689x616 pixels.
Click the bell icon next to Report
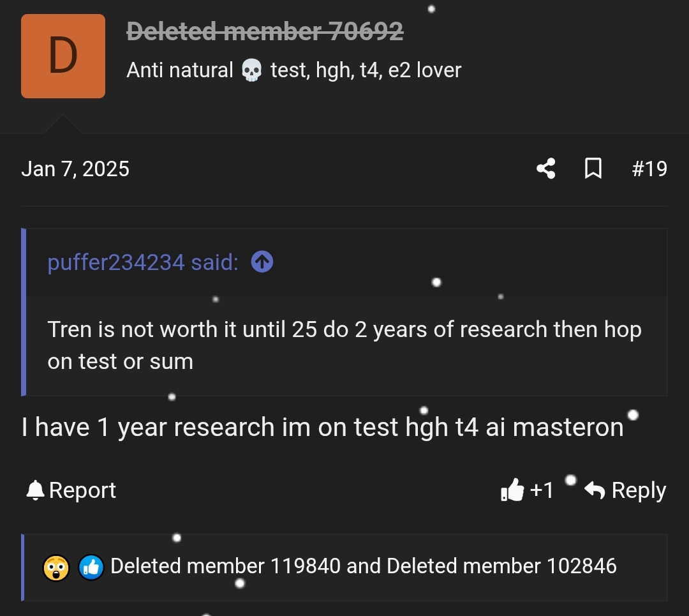[36, 489]
